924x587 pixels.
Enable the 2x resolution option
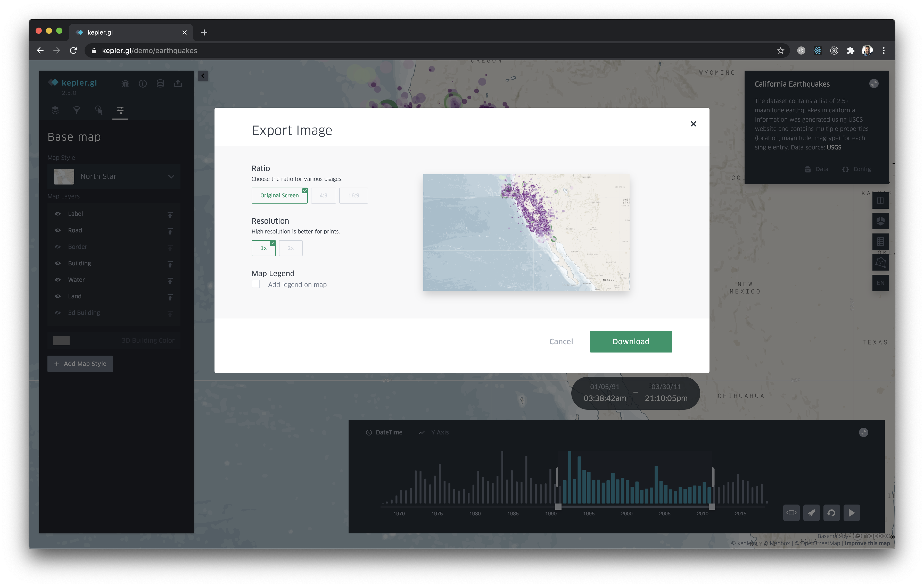click(291, 248)
